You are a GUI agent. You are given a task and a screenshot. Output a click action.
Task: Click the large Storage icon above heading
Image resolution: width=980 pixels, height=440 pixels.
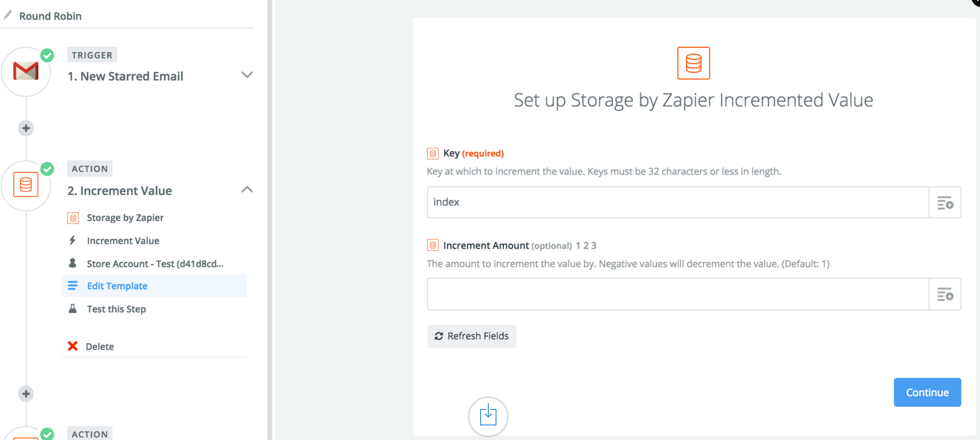point(693,63)
